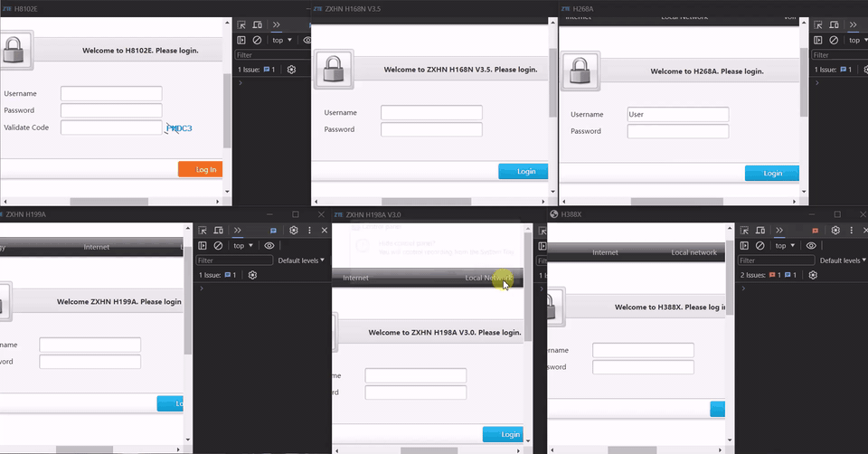Click the Password field in ZXHN H168N V3.5

[x=431, y=129]
